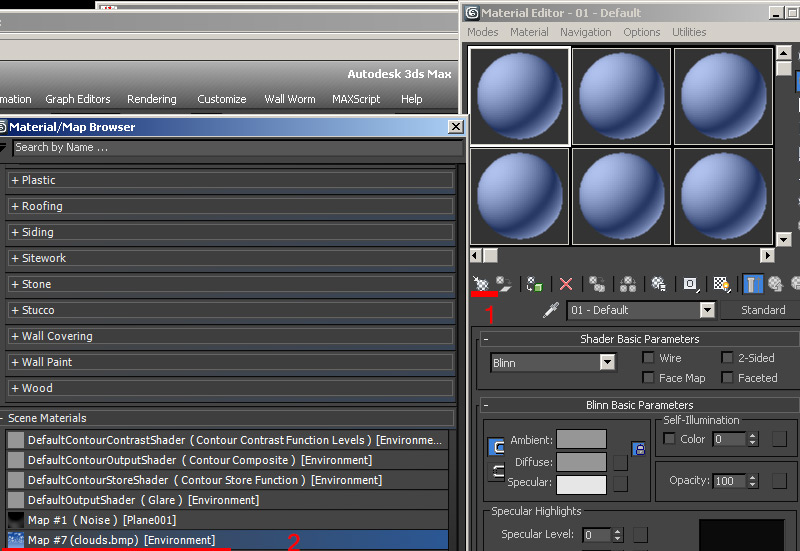The width and height of the screenshot is (800, 551).
Task: Click the Ambient color swatch
Action: pyautogui.click(x=581, y=439)
